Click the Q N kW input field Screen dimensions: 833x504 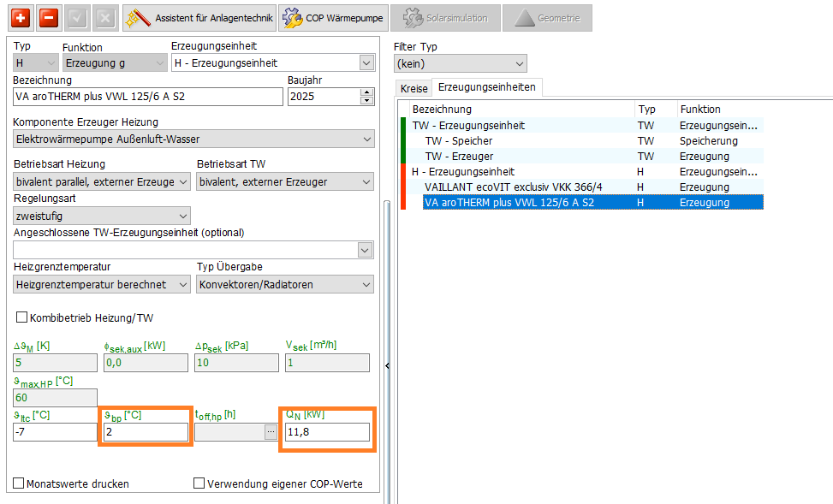coord(328,432)
